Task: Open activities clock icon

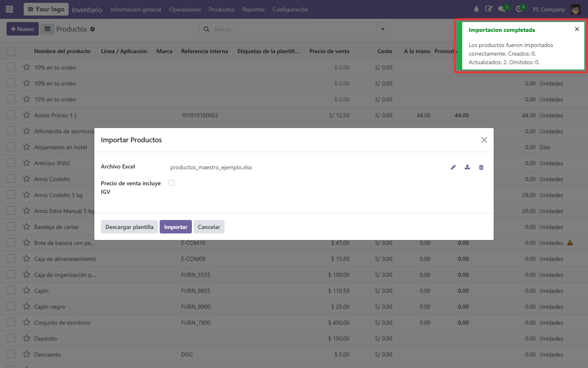Action: (x=519, y=9)
